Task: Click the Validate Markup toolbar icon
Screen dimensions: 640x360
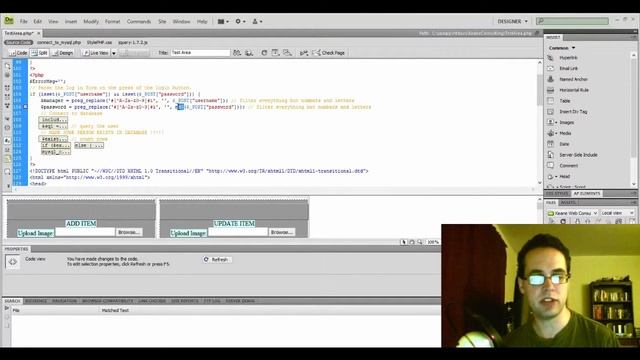Action: (x=304, y=53)
